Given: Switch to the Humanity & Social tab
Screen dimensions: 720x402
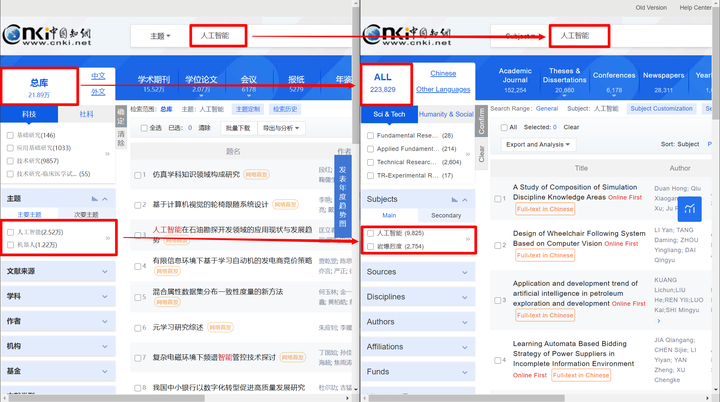Looking at the screenshot, I should click(x=446, y=114).
